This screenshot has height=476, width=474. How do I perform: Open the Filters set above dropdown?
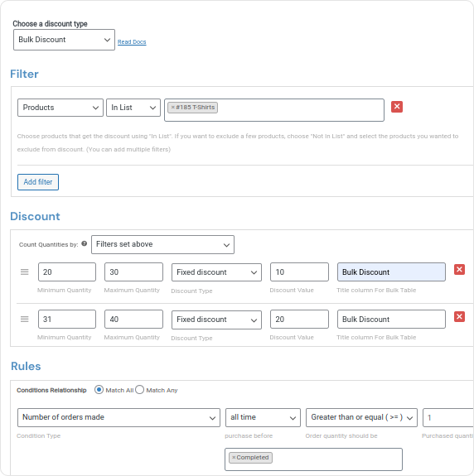click(163, 245)
